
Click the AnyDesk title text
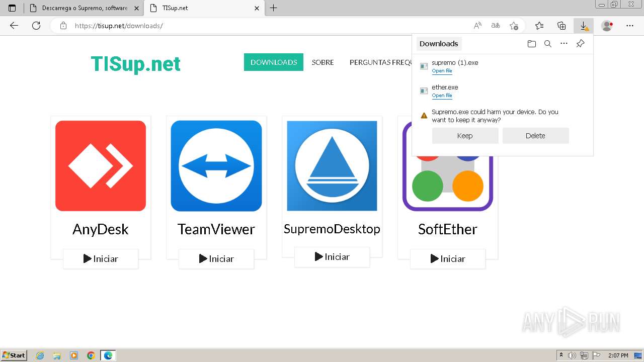[101, 229]
